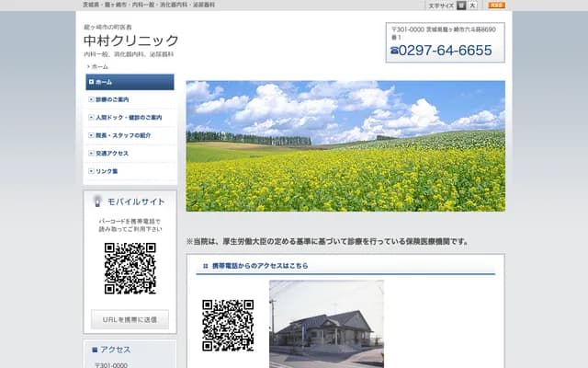This screenshot has width=588, height=368.
Task: Click the orange RSS feed icon
Action: click(x=496, y=6)
